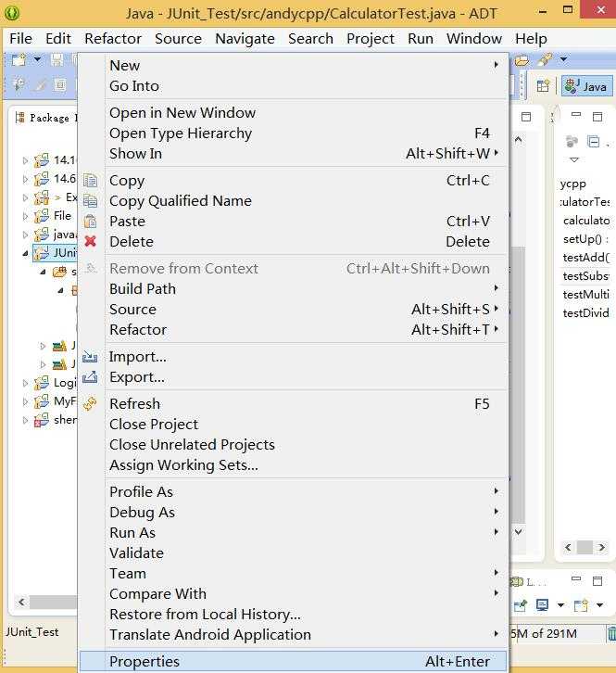Maximize the Outline view panel
616x673 pixels.
tap(597, 116)
